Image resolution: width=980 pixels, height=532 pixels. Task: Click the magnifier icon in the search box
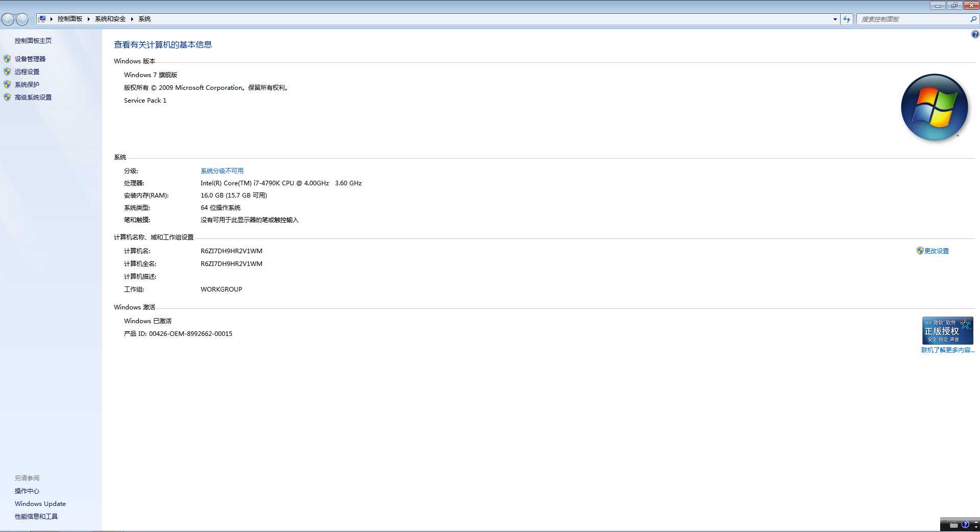click(x=973, y=19)
